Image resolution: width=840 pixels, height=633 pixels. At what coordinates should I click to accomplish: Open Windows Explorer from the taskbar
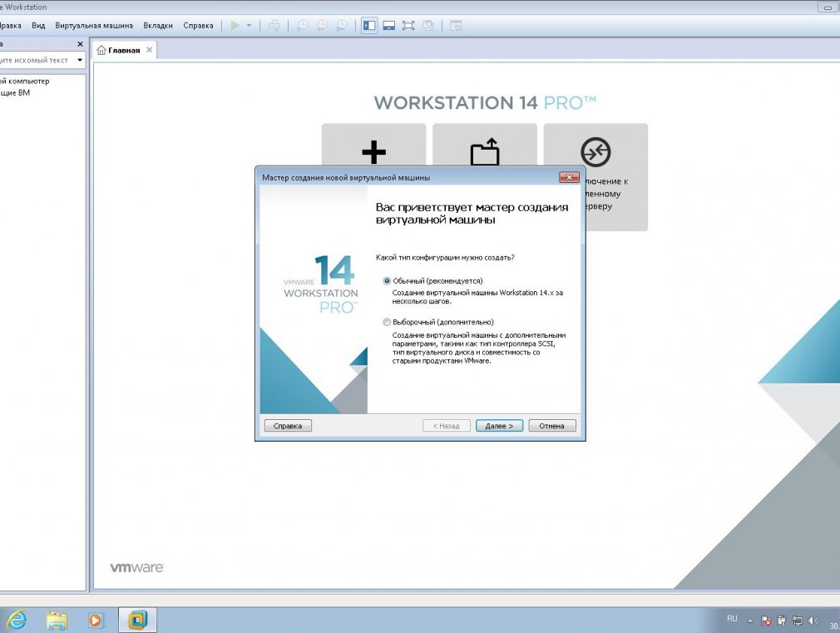point(57,621)
